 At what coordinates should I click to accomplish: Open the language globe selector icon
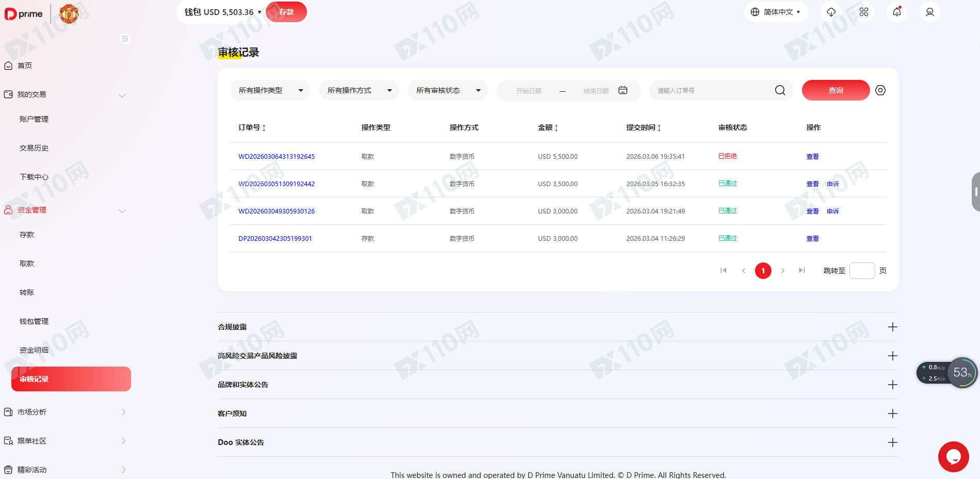click(x=754, y=11)
